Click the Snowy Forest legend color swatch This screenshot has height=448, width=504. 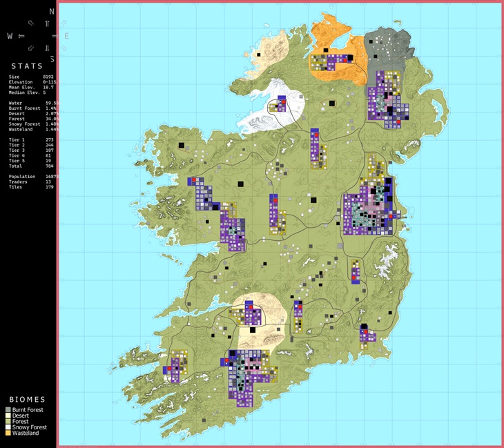coord(8,427)
